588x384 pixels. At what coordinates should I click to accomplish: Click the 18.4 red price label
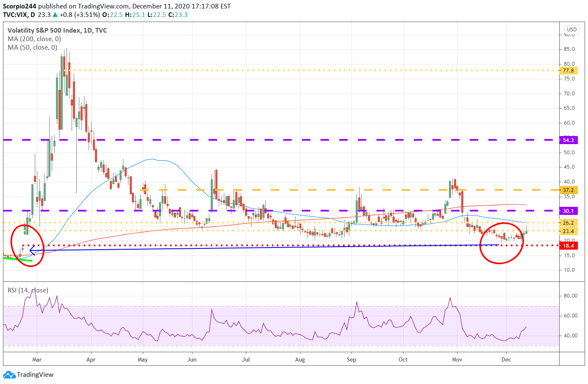coord(568,246)
